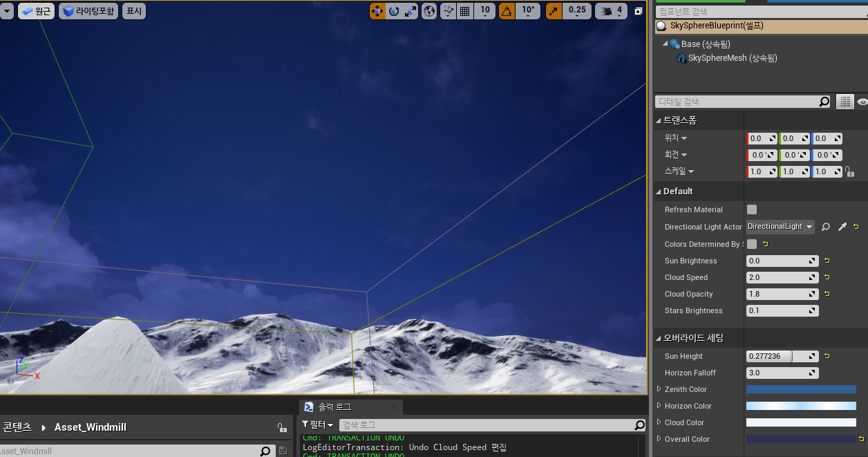Click the Sun Height slider
868x457 pixels.
[x=782, y=356]
